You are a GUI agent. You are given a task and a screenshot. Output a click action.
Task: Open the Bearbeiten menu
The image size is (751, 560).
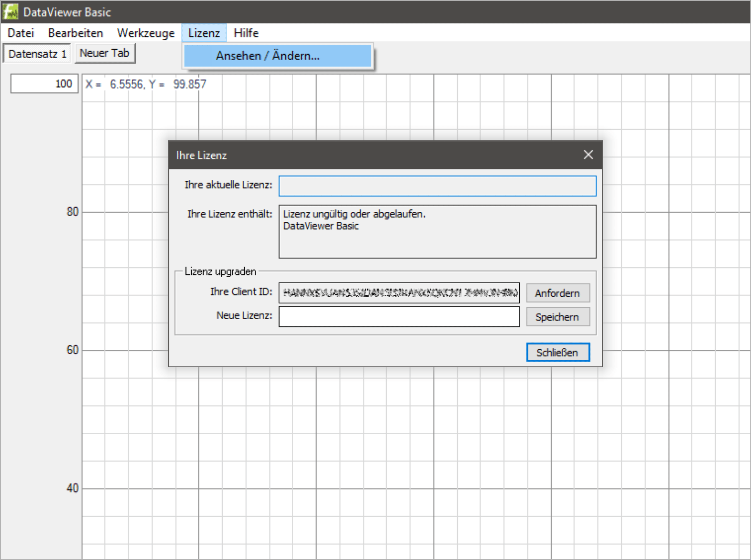pyautogui.click(x=75, y=33)
